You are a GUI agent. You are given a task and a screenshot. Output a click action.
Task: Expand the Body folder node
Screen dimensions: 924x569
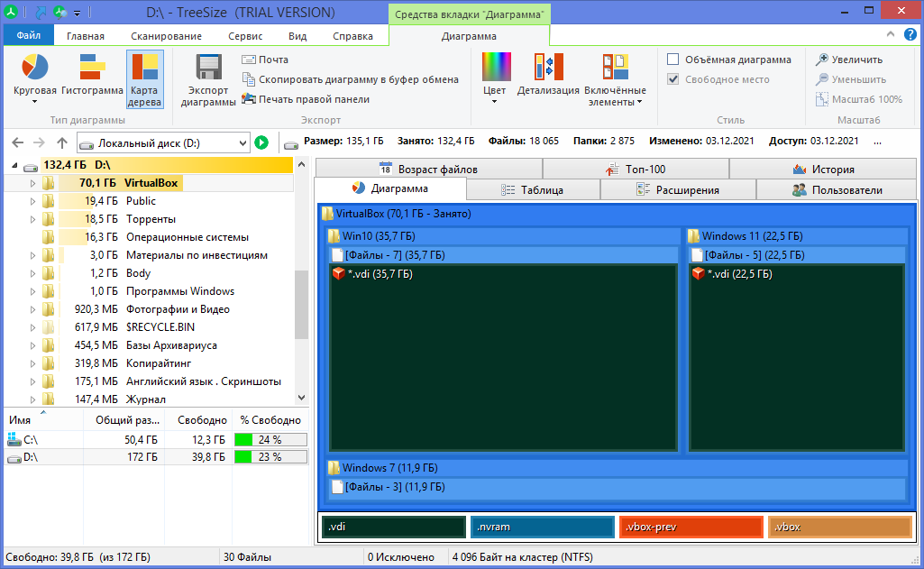32,273
